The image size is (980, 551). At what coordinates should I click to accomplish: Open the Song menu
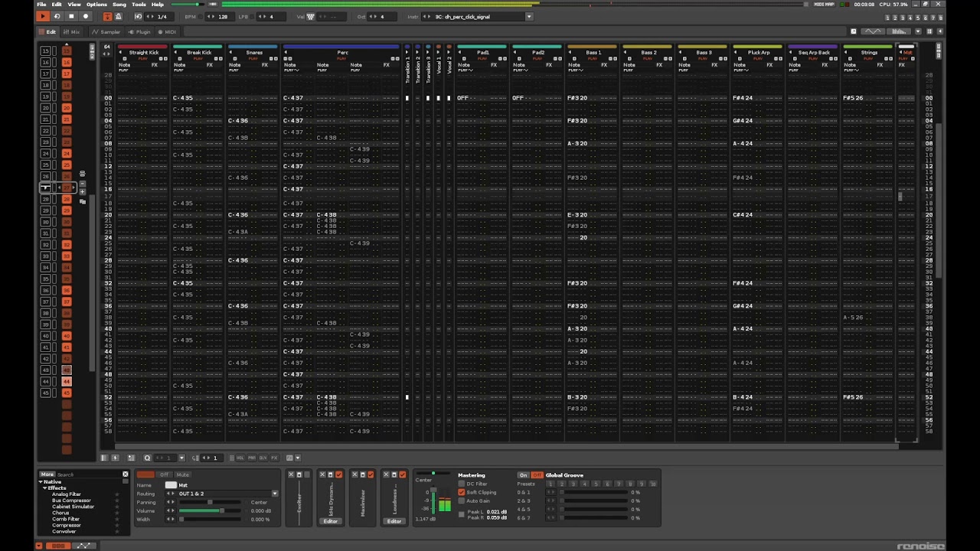(x=119, y=4)
